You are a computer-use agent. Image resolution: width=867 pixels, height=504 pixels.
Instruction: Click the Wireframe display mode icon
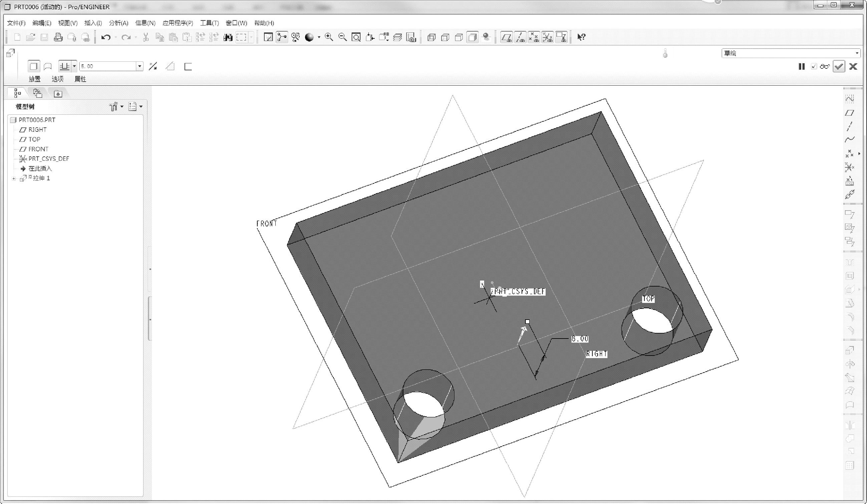pyautogui.click(x=431, y=37)
